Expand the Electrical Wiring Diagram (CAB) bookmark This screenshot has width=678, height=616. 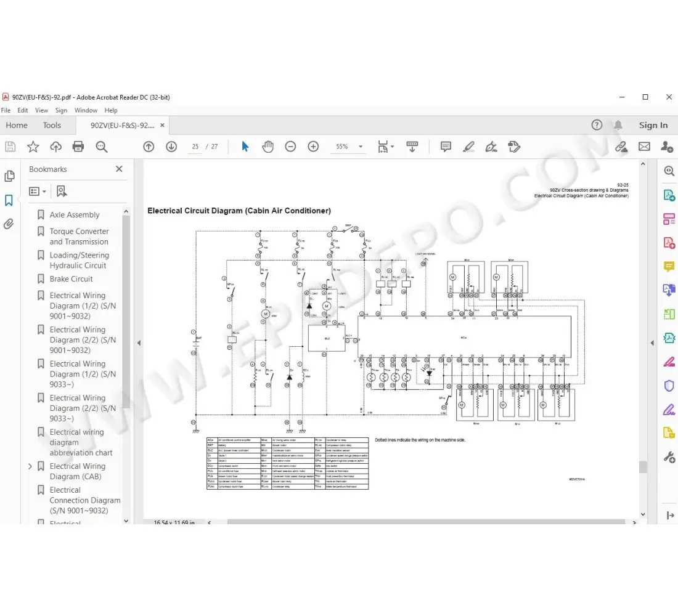pyautogui.click(x=30, y=466)
